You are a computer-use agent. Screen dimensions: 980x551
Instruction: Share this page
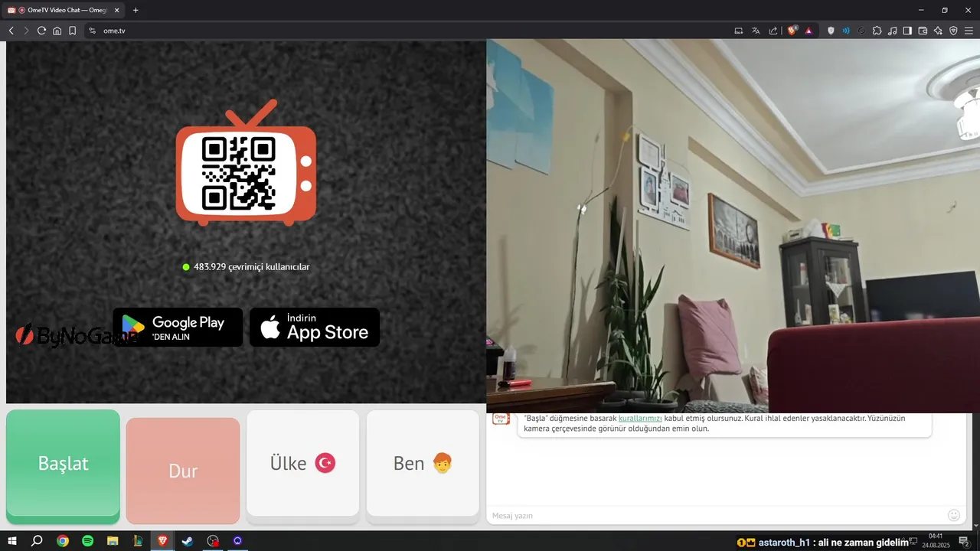click(773, 31)
